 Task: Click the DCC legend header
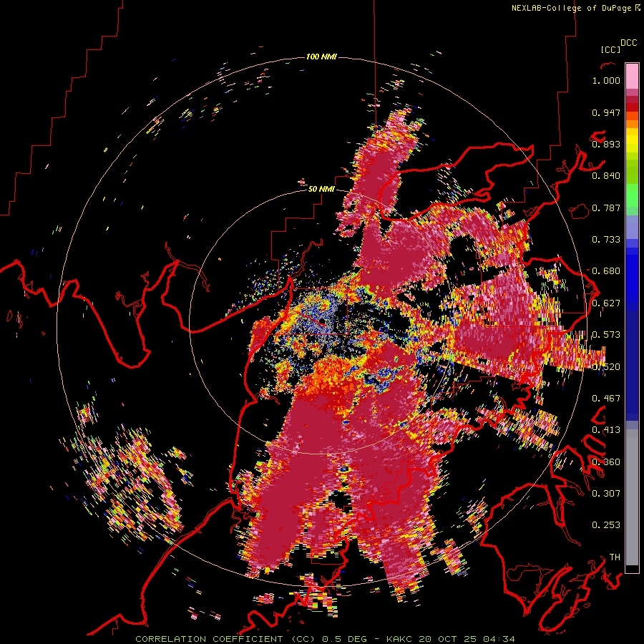point(628,43)
